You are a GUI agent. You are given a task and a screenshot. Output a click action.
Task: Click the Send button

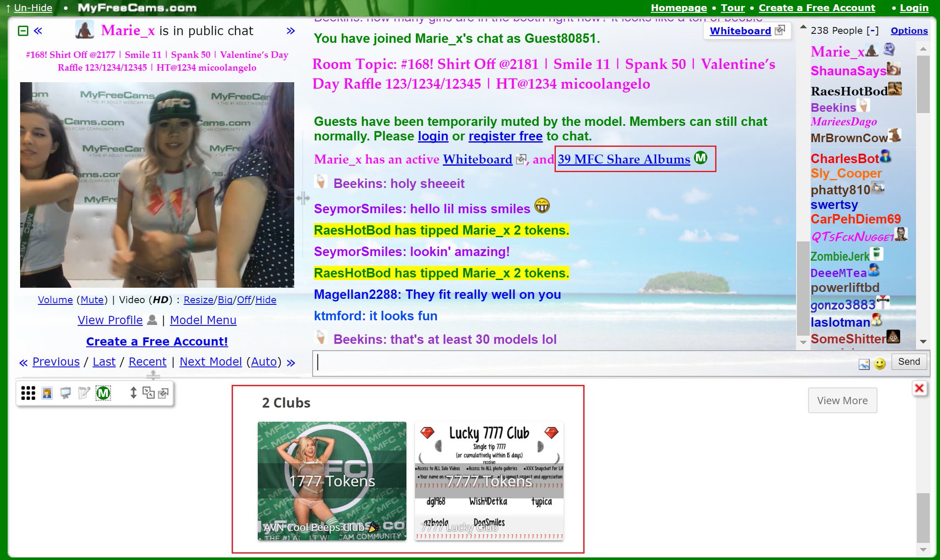tap(909, 362)
